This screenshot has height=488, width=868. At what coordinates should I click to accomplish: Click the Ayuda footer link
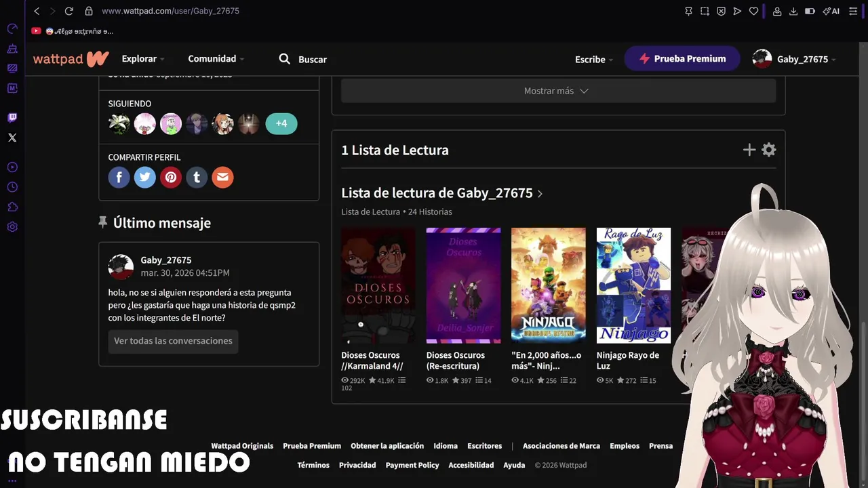pyautogui.click(x=514, y=465)
